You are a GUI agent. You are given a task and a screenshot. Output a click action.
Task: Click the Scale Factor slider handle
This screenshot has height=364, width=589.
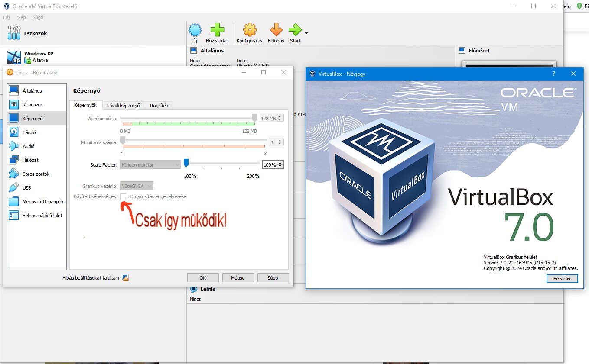pyautogui.click(x=186, y=163)
